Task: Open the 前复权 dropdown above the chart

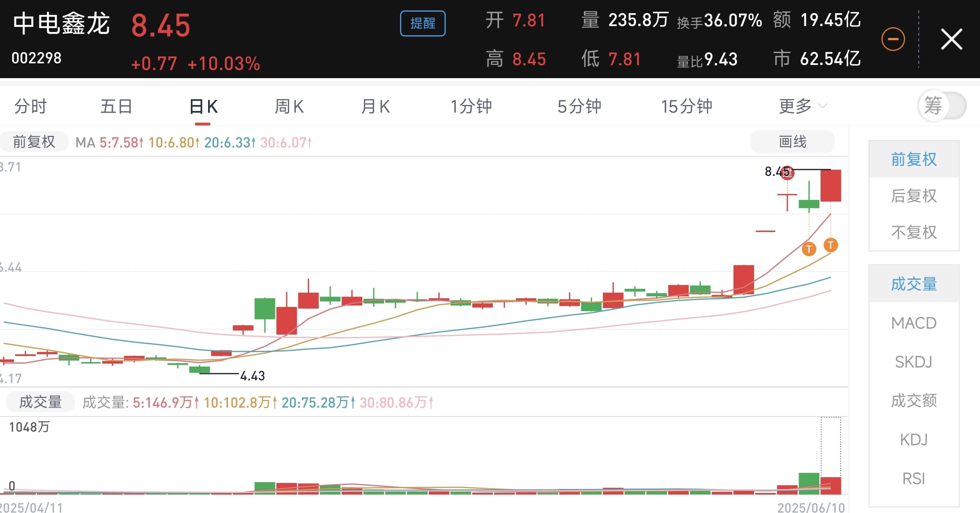Action: (34, 142)
